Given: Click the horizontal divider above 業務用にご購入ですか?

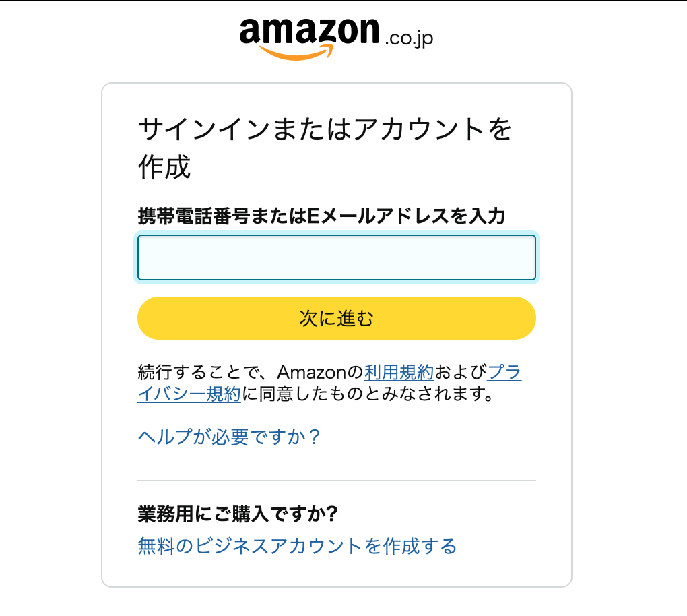Looking at the screenshot, I should (x=336, y=481).
